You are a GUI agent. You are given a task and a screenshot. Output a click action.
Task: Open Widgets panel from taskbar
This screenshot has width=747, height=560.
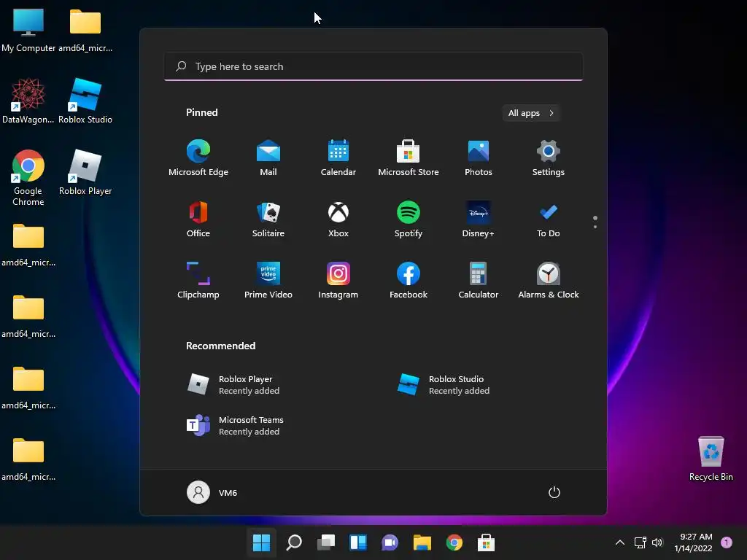pos(357,542)
